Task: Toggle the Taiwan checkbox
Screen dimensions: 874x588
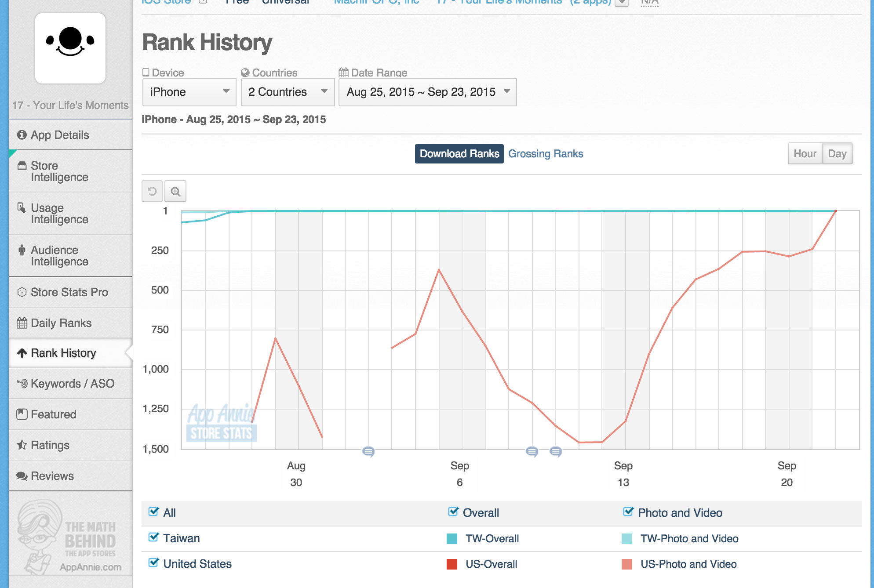Action: click(x=153, y=537)
